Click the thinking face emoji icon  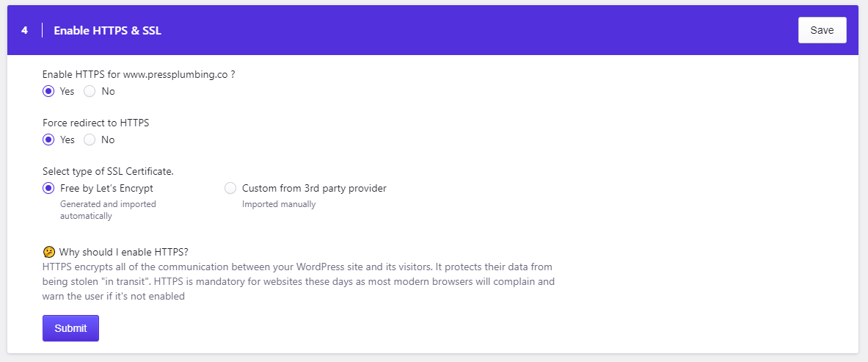click(x=48, y=253)
